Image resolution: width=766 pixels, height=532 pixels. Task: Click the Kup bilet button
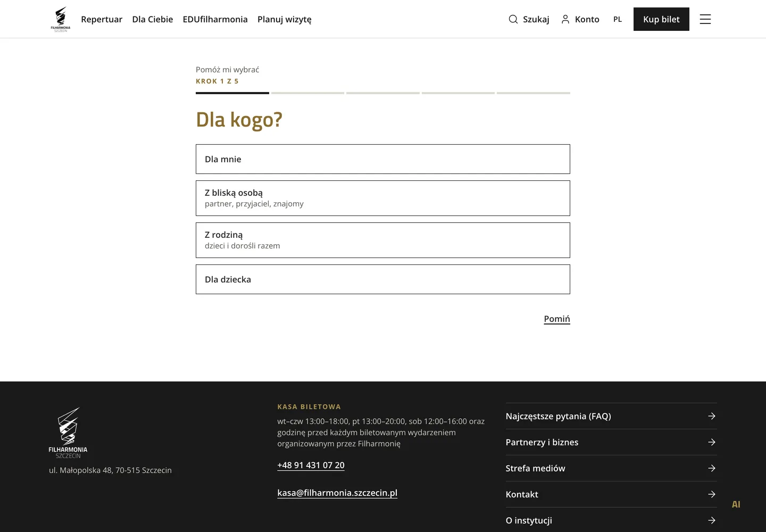click(661, 19)
